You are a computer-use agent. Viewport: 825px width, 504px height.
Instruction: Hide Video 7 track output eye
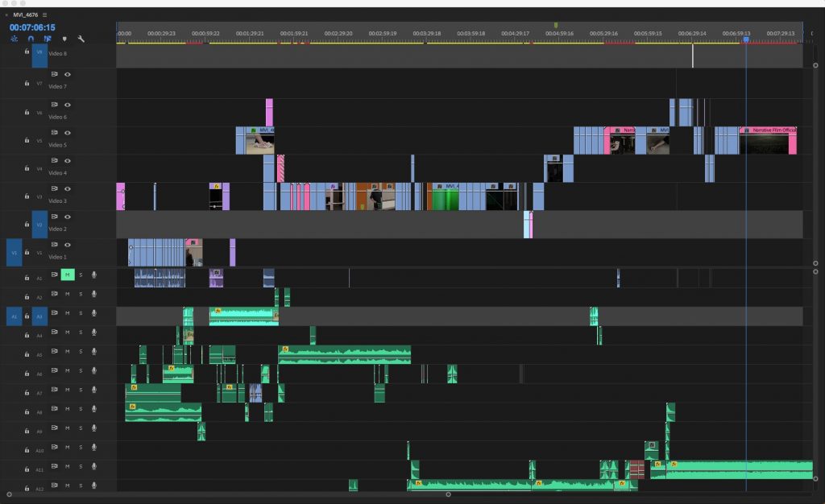pos(68,75)
